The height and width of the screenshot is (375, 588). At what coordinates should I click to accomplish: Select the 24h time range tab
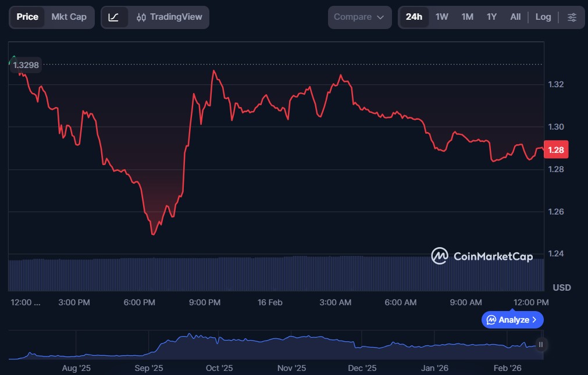414,17
